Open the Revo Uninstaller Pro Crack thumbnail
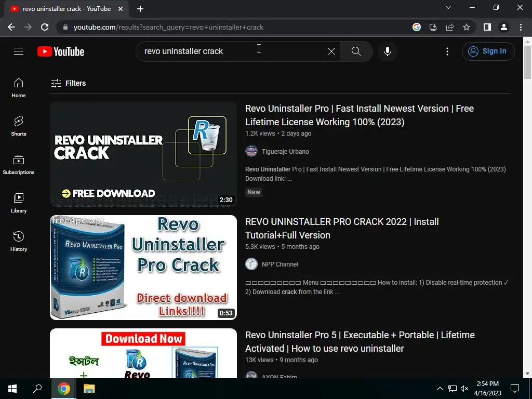This screenshot has height=399, width=532. click(143, 268)
